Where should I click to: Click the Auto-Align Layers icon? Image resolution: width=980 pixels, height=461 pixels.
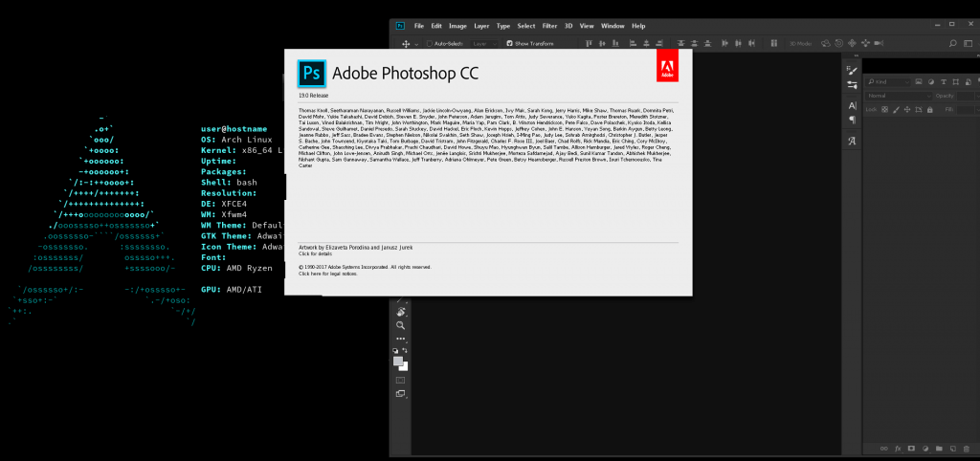[x=773, y=44]
